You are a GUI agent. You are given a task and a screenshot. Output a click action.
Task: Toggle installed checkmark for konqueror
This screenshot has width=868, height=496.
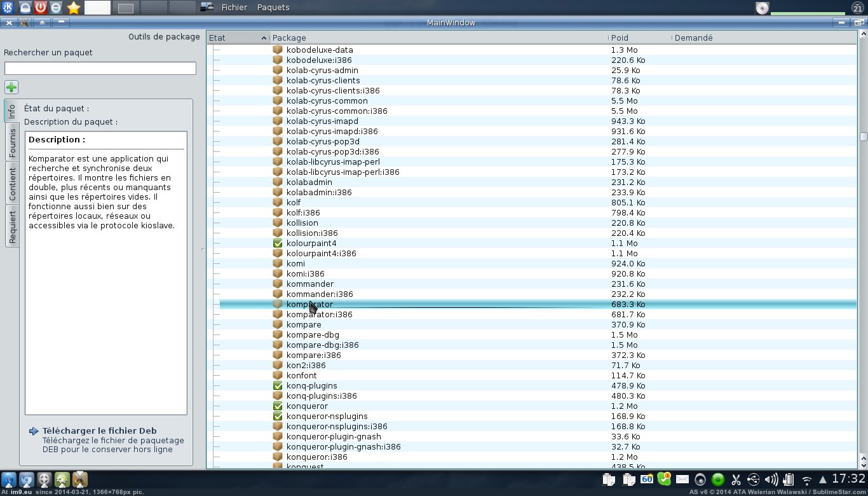278,406
